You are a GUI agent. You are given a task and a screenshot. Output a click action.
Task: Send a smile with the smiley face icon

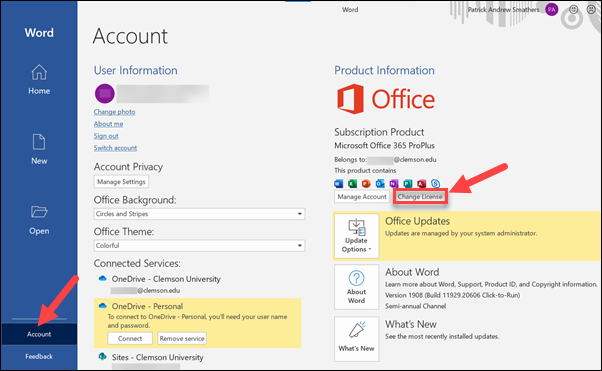click(x=573, y=10)
